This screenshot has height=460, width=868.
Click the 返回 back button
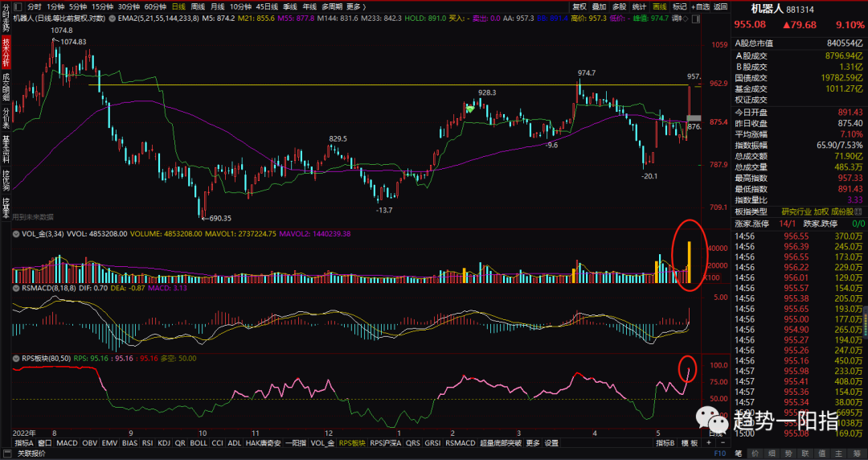[x=720, y=6]
